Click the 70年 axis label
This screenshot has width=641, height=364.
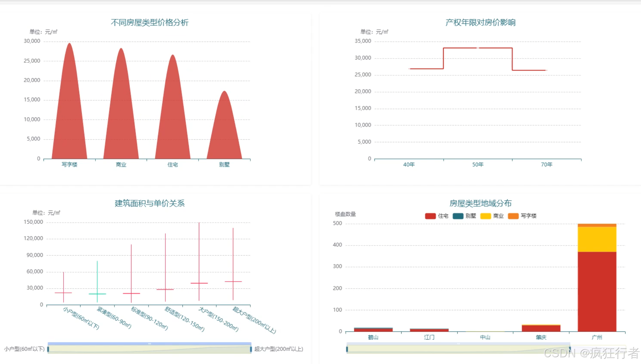pyautogui.click(x=547, y=164)
